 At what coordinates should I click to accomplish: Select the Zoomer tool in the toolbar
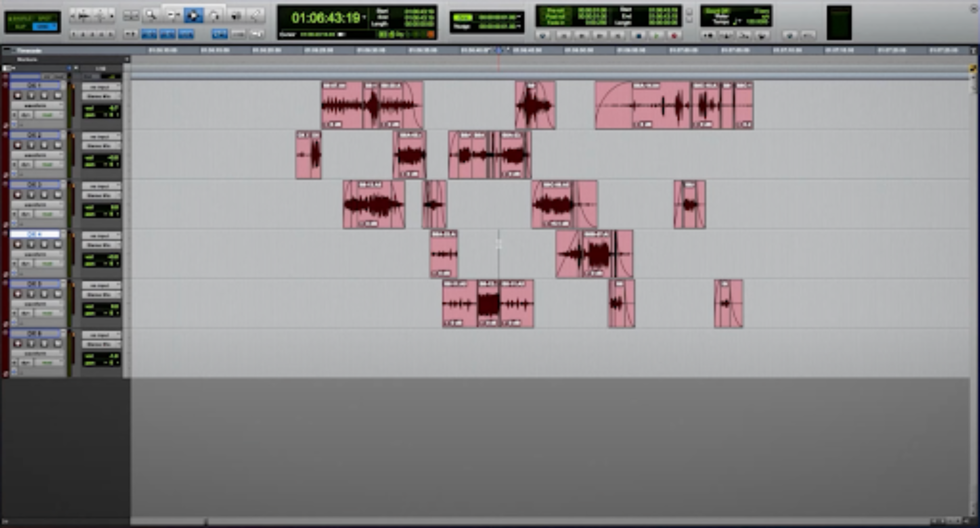click(x=152, y=15)
